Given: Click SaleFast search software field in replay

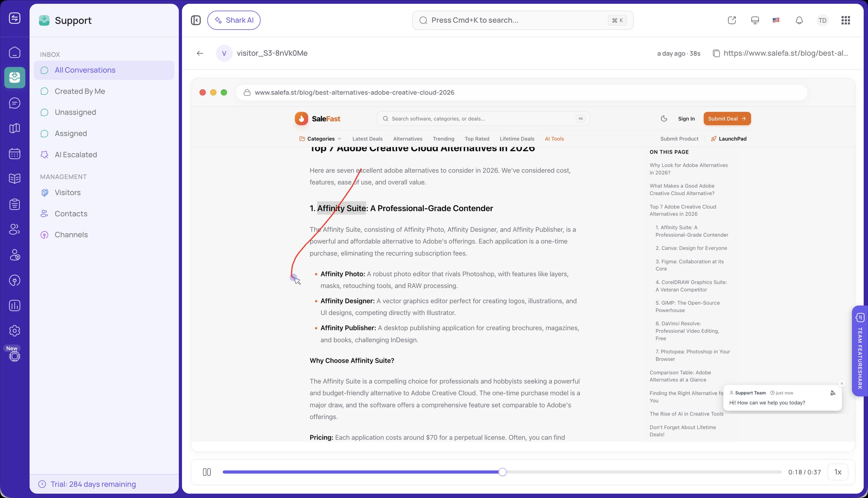Looking at the screenshot, I should (483, 119).
